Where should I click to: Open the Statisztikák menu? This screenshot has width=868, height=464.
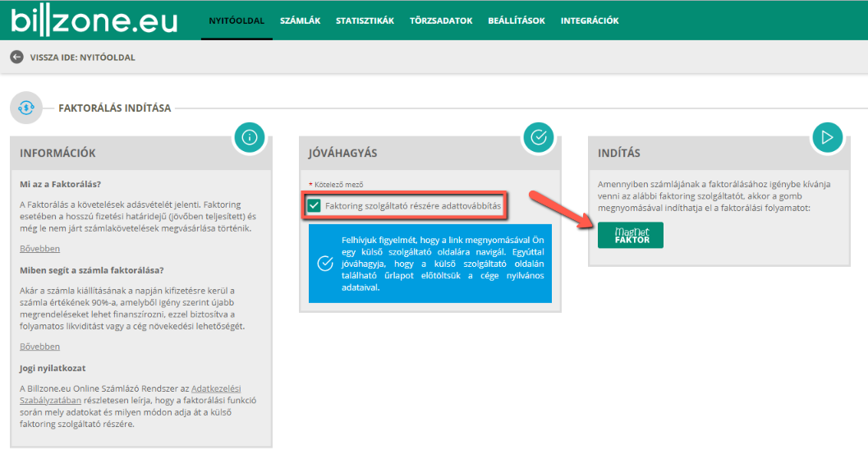[365, 21]
